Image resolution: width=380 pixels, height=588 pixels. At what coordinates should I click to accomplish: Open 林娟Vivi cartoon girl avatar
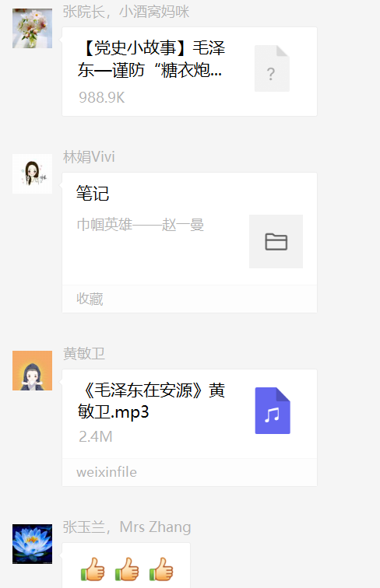32,173
